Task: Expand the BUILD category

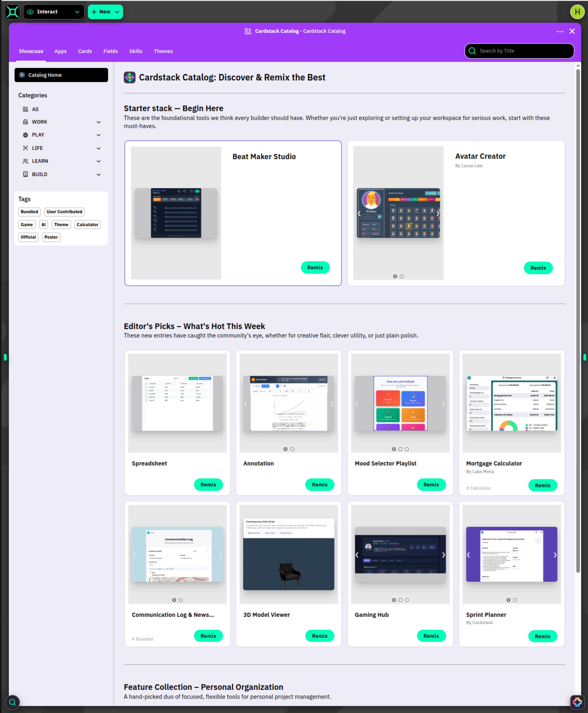Action: 98,175
